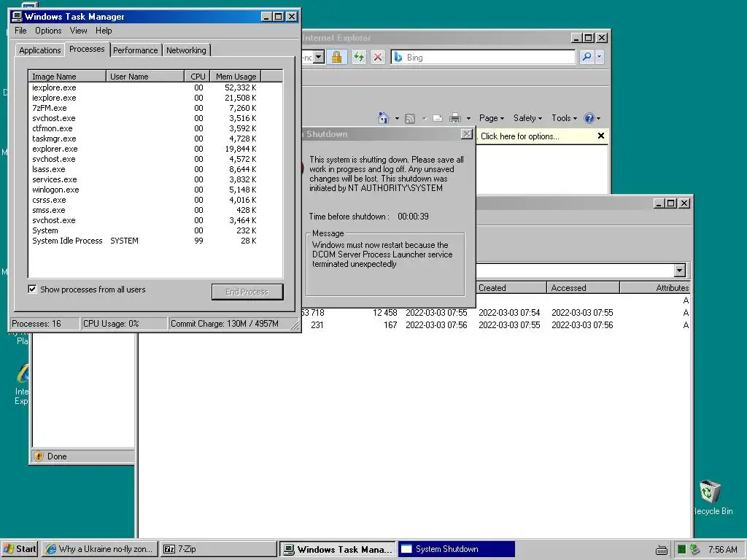Viewport: 747px width, 560px height.
Task: Open the Page menu dropdown
Action: [492, 118]
